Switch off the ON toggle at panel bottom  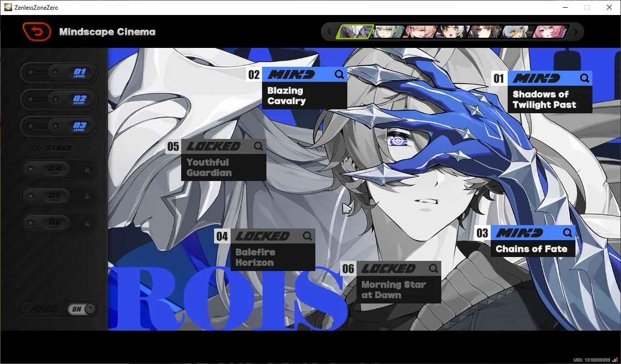(82, 309)
